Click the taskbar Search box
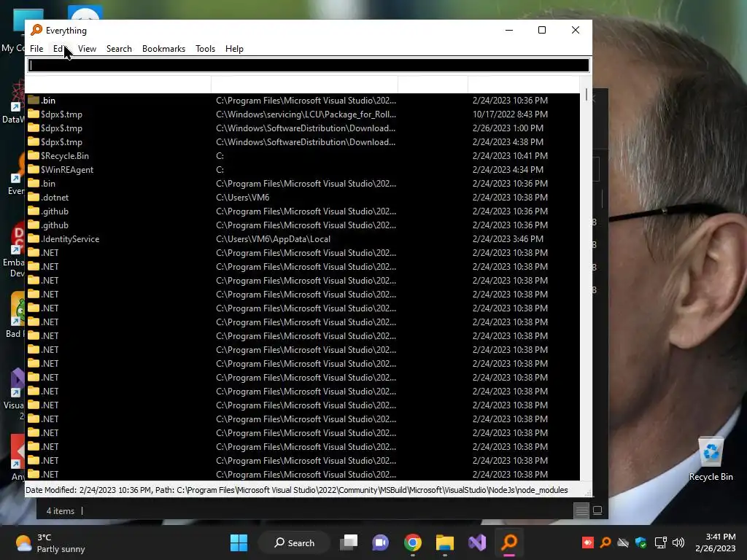This screenshot has width=747, height=560. pos(294,542)
